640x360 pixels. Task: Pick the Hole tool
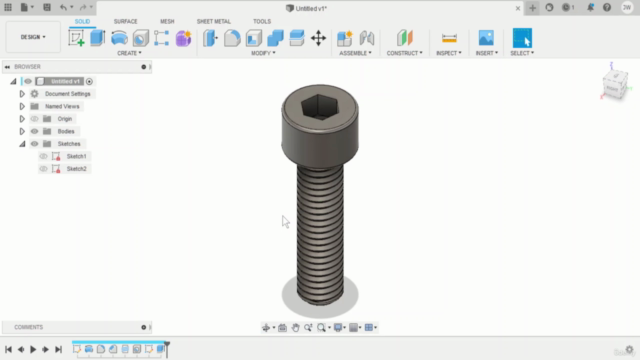pyautogui.click(x=141, y=38)
